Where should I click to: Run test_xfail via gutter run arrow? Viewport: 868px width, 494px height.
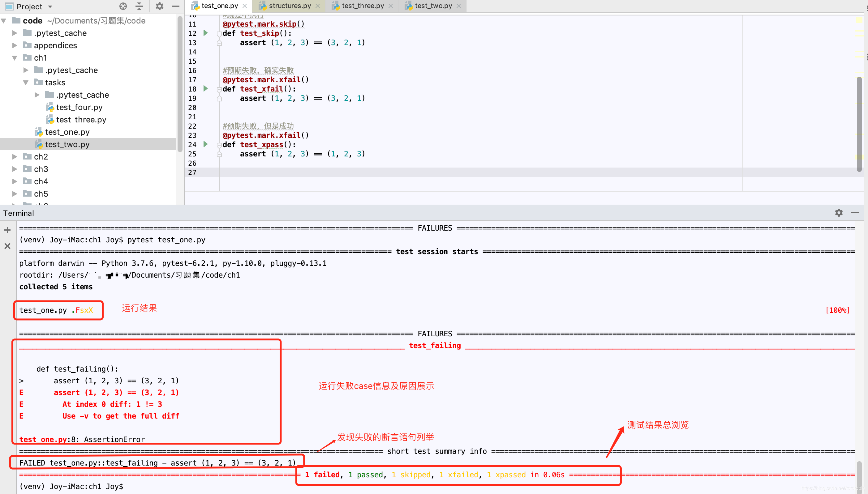click(205, 88)
